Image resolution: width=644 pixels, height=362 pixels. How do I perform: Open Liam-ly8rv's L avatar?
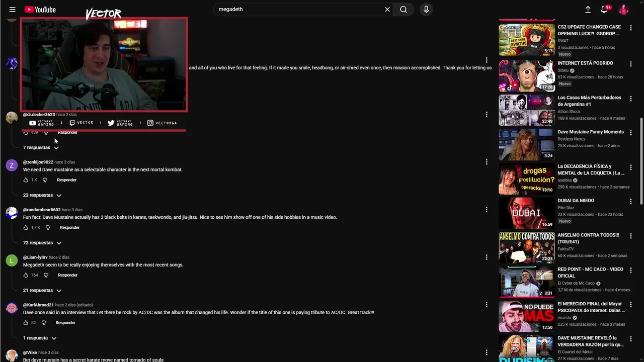tap(12, 261)
